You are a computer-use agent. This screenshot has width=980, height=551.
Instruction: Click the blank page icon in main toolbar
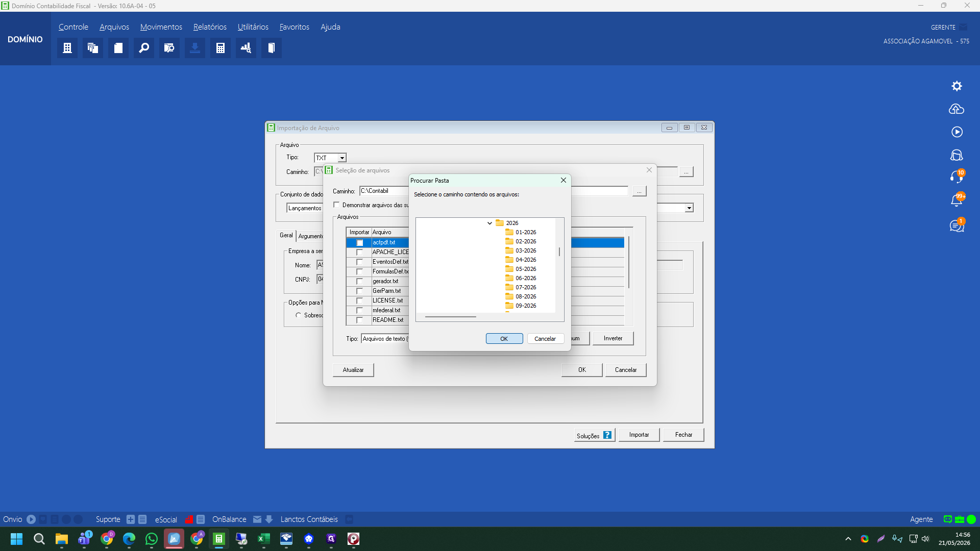[118, 48]
